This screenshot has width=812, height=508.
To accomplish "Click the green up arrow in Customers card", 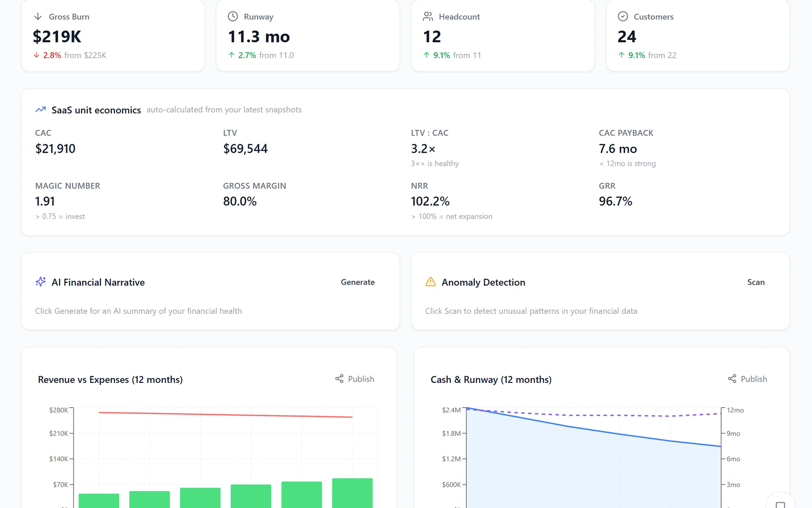I will [x=622, y=55].
